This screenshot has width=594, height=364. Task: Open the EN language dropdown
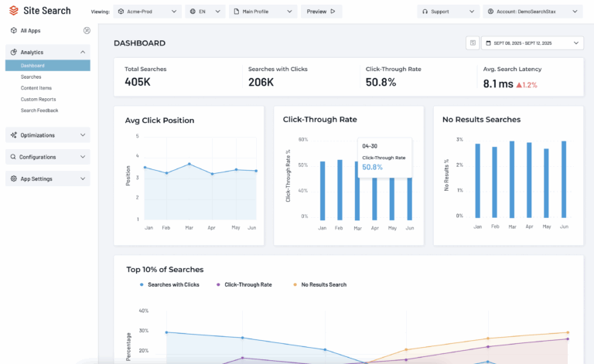(206, 12)
